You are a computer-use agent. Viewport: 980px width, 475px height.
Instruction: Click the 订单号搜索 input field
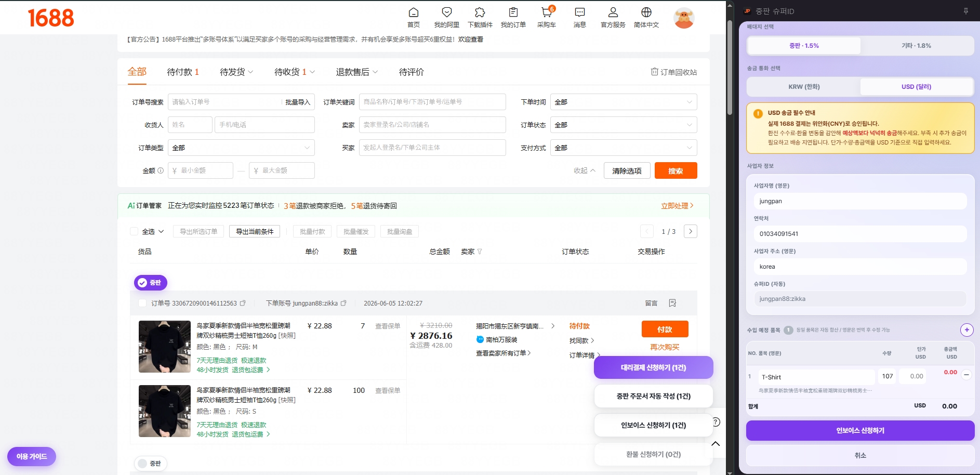[x=224, y=102]
